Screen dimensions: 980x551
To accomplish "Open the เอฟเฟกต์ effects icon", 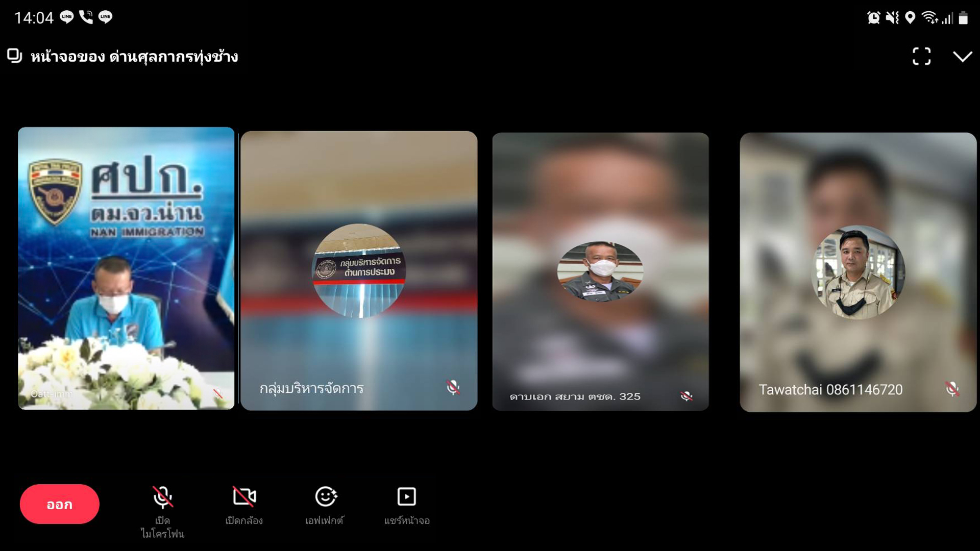I will [x=325, y=497].
